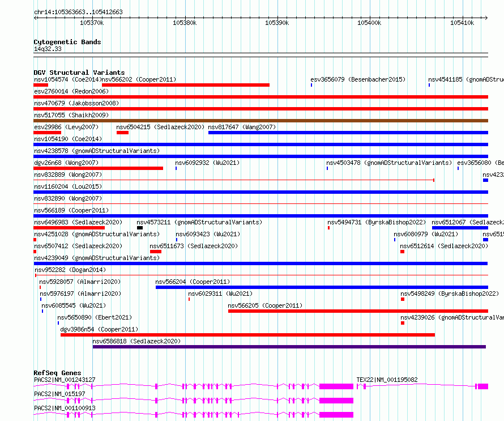Select the nsv4239026 variant label

tap(452, 317)
